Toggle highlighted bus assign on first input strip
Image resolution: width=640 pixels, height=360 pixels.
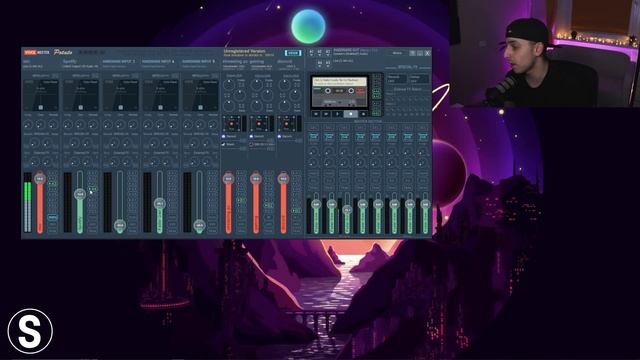tap(52, 184)
